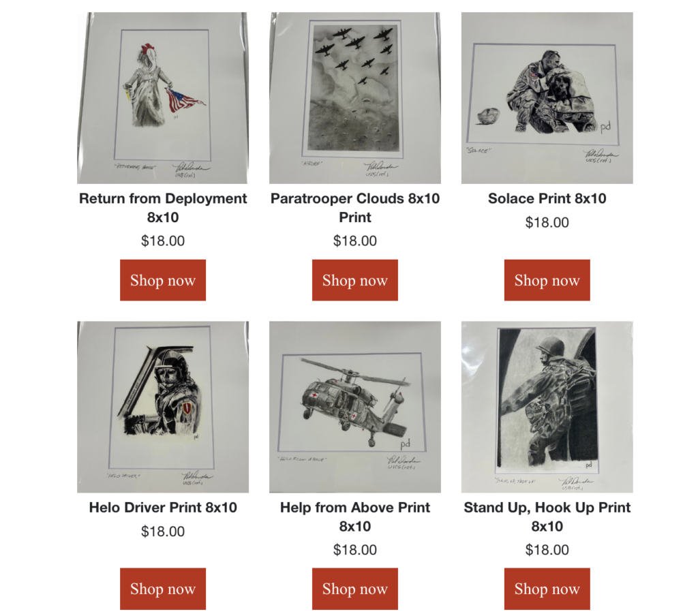The height and width of the screenshot is (616, 698).
Task: Click Shop now under Stand Up, Hook Up
Action: point(547,589)
